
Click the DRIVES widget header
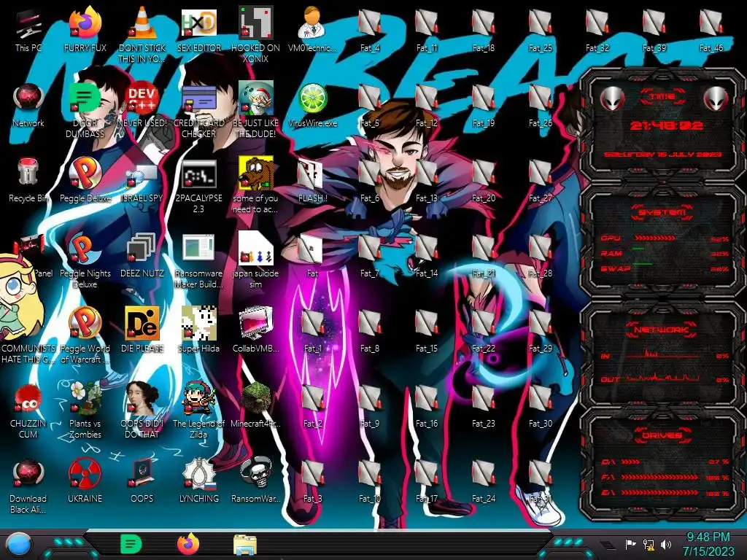662,435
